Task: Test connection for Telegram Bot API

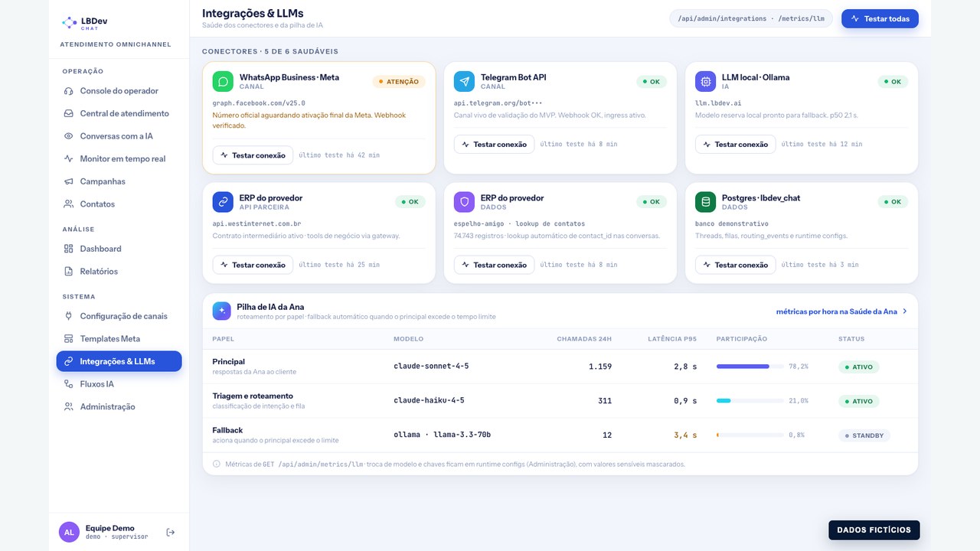Action: coord(494,145)
